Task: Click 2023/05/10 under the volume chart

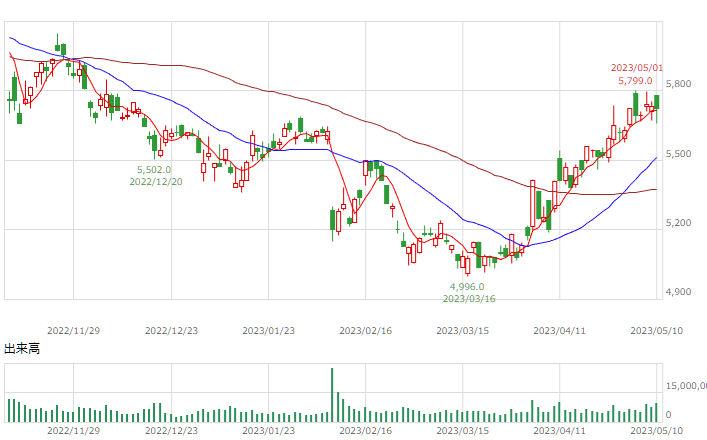Action: tap(656, 431)
